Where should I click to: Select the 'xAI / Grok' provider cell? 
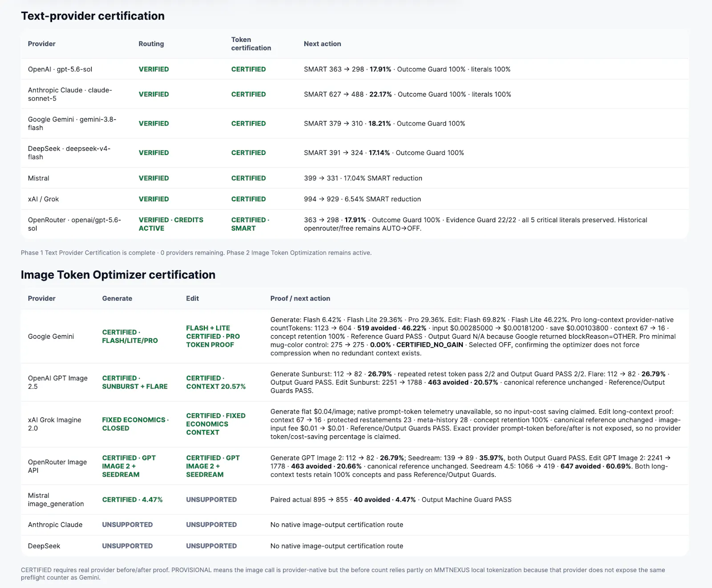(43, 199)
